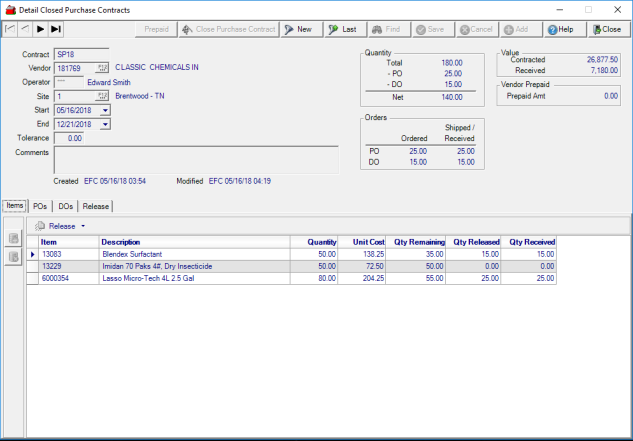The image size is (633, 441).
Task: Jump to the last record arrow
Action: tap(56, 29)
